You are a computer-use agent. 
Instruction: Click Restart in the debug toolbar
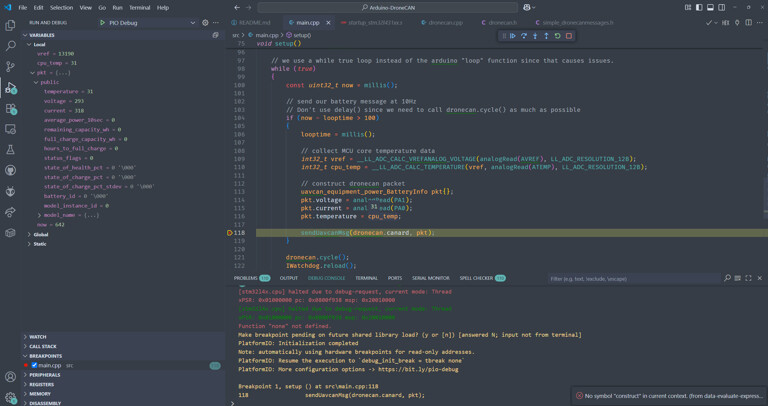557,36
